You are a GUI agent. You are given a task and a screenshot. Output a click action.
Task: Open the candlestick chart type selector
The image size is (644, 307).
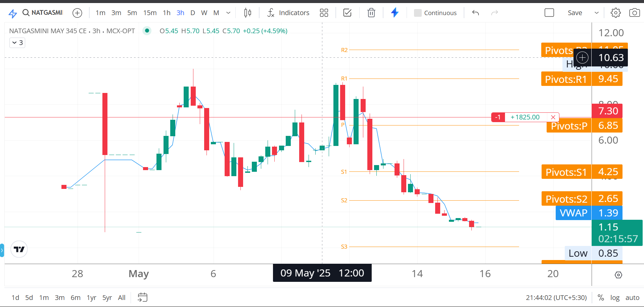click(247, 13)
